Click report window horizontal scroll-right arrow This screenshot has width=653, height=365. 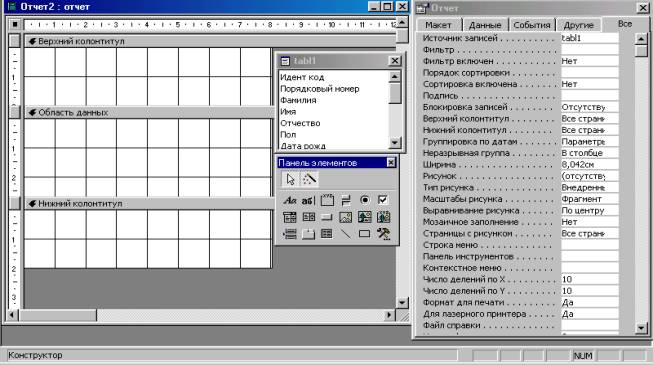click(390, 315)
